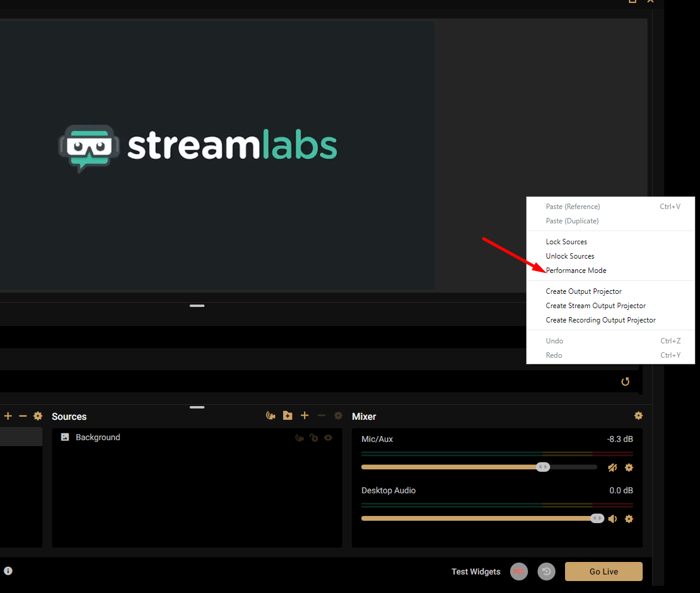Add a new source with plus
Viewport: 700px width, 593px height.
point(305,416)
